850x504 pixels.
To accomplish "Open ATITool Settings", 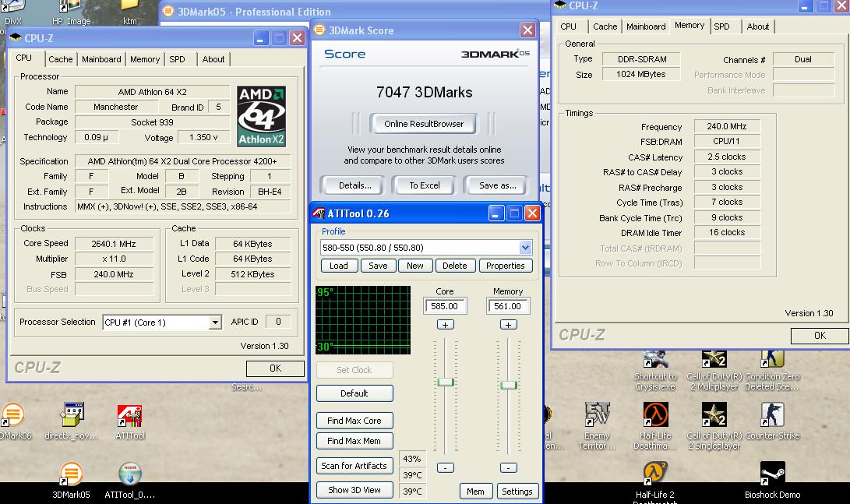I will point(517,492).
